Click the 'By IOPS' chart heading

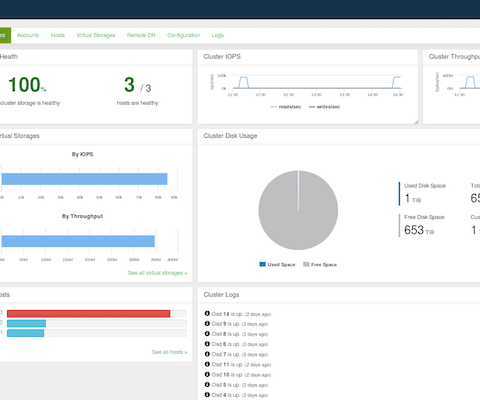[x=82, y=154]
